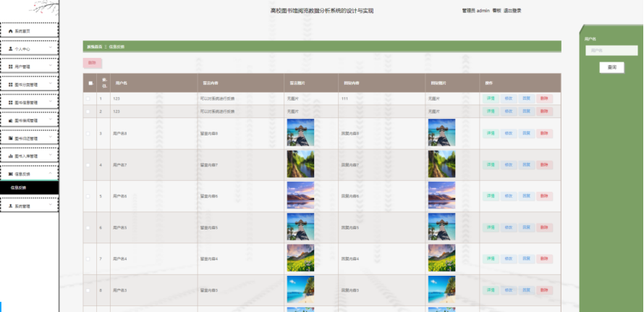Click the pink 删除 button above the table

point(93,63)
